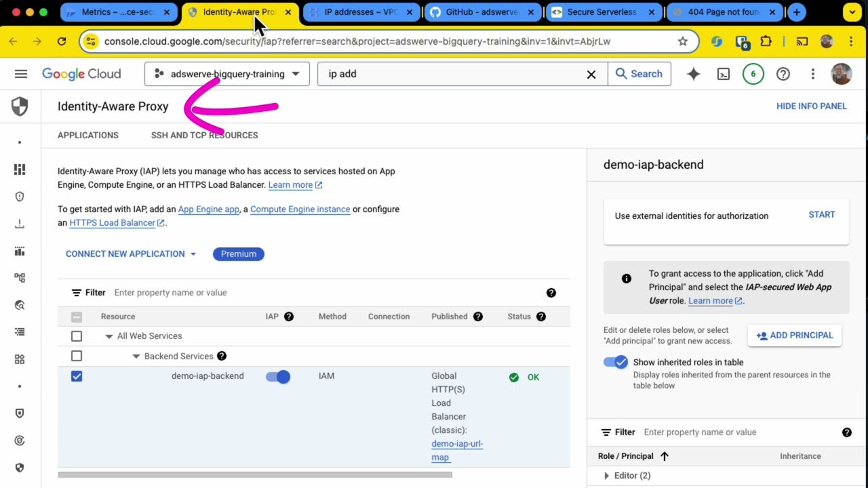
Task: Open the App Engine app link
Action: [208, 209]
